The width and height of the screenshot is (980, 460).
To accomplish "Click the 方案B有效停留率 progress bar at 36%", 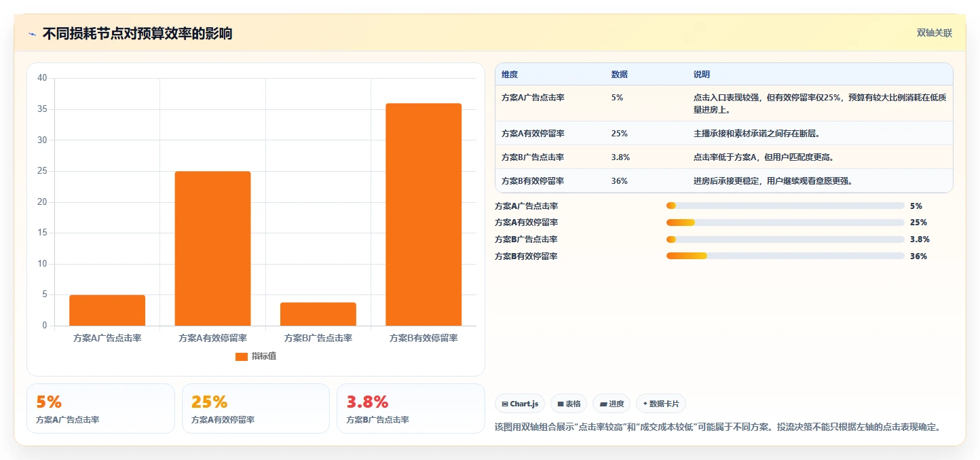I will tap(785, 256).
